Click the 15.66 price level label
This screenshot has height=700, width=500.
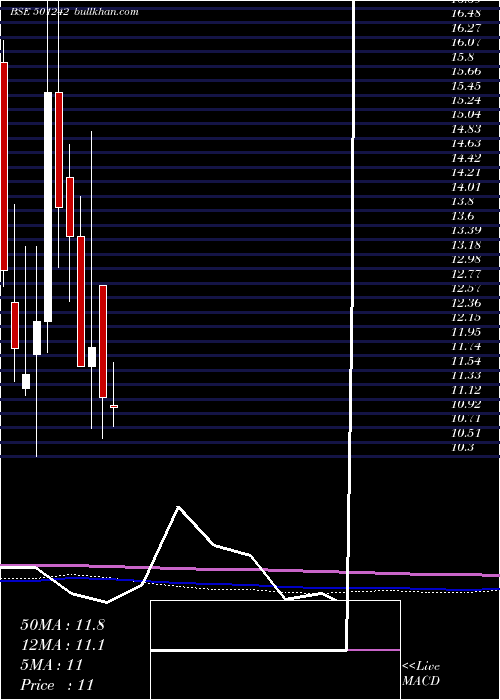coord(466,71)
